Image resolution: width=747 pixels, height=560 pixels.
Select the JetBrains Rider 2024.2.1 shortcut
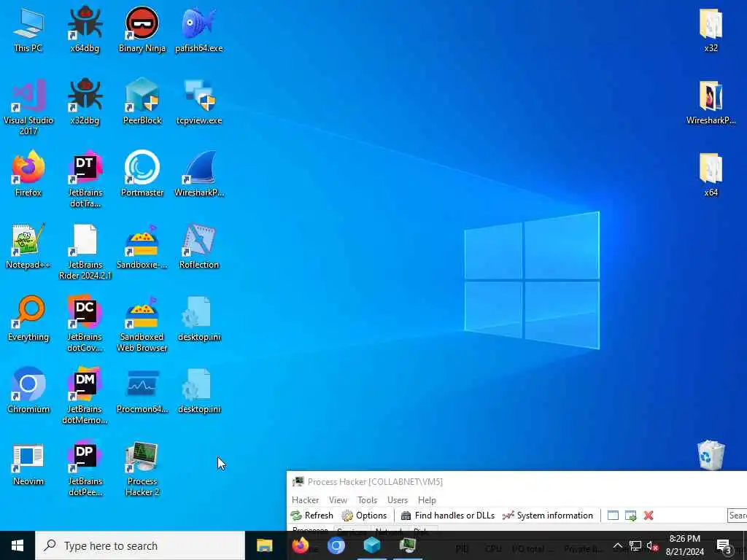85,252
